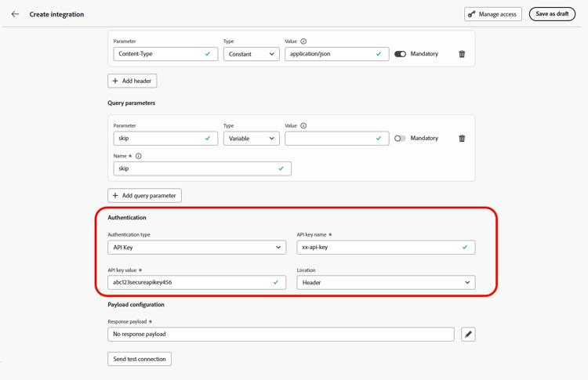Image resolution: width=588 pixels, height=380 pixels.
Task: Send test connection
Action: 140,359
